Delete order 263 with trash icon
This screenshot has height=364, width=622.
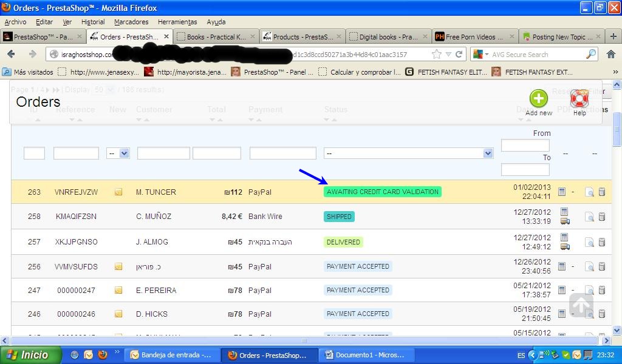click(602, 192)
